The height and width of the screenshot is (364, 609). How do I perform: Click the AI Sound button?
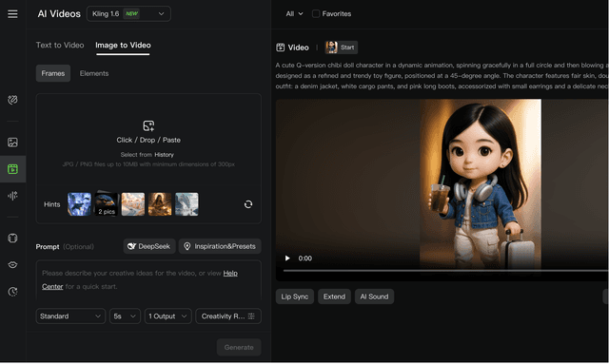(x=374, y=297)
